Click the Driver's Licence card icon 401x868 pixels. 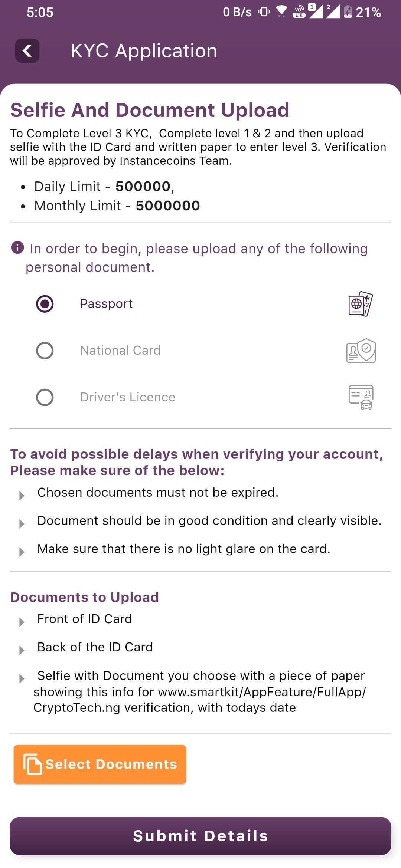point(361,397)
